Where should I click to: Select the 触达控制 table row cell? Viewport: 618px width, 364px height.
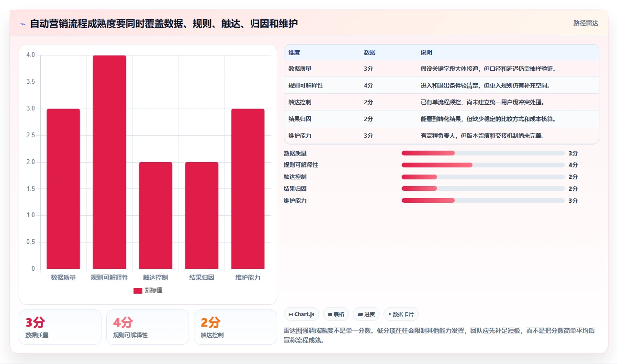(x=300, y=102)
